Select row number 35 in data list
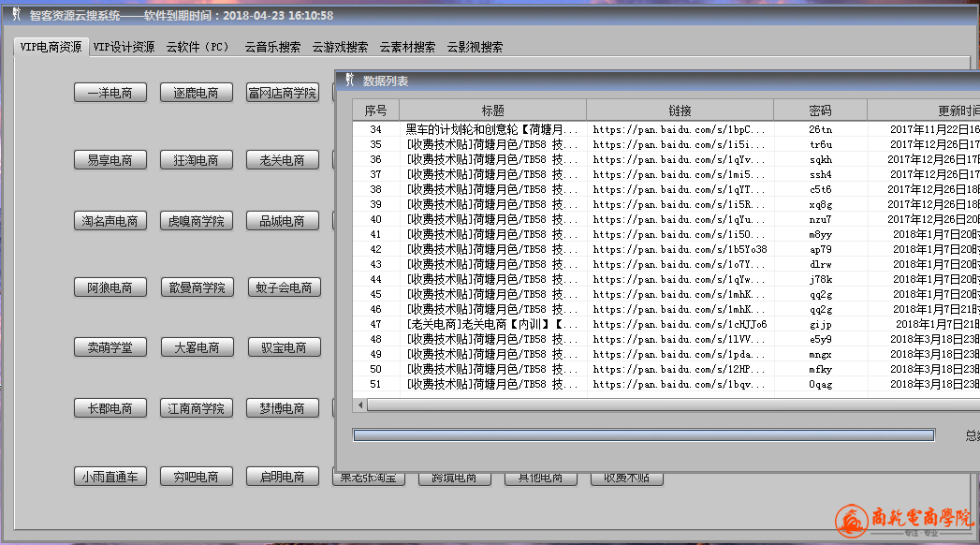 375,144
